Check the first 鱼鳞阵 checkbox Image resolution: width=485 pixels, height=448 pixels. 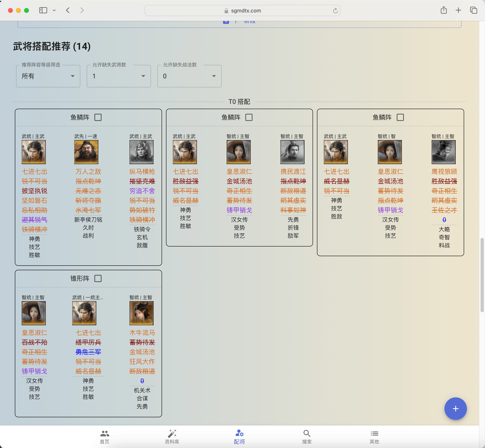(x=98, y=117)
